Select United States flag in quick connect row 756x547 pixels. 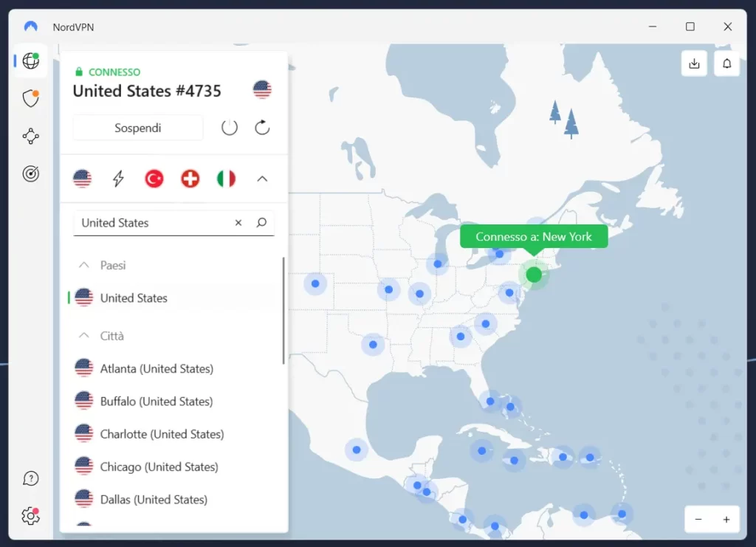click(83, 179)
